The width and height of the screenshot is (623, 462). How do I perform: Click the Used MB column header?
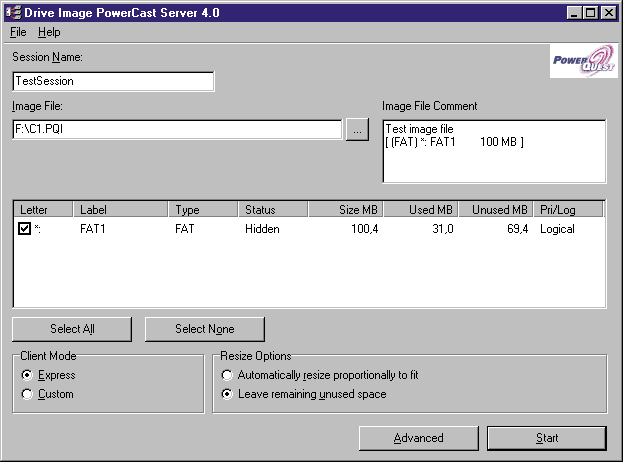pos(421,209)
